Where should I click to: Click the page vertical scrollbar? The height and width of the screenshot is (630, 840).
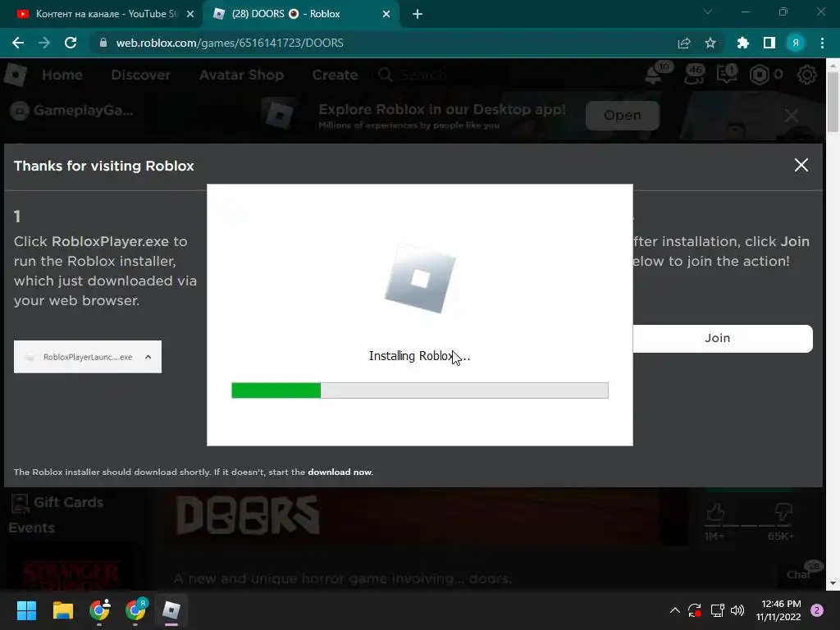[833, 102]
